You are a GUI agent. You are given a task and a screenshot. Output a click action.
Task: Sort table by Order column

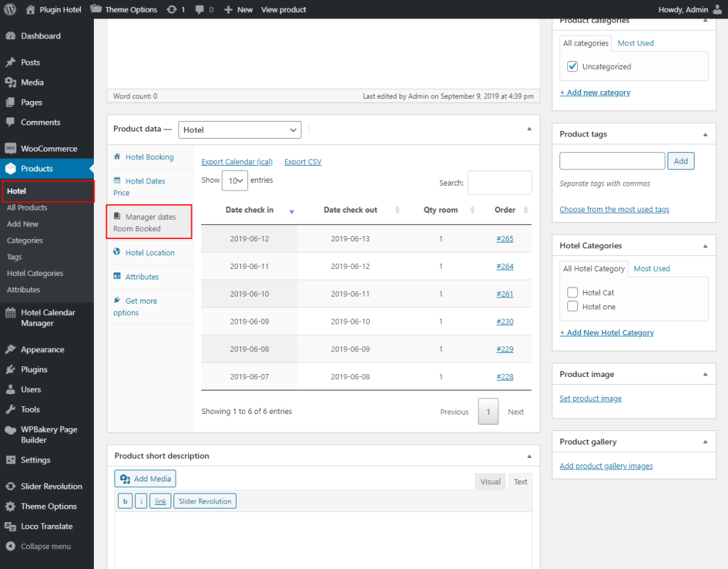click(x=505, y=211)
